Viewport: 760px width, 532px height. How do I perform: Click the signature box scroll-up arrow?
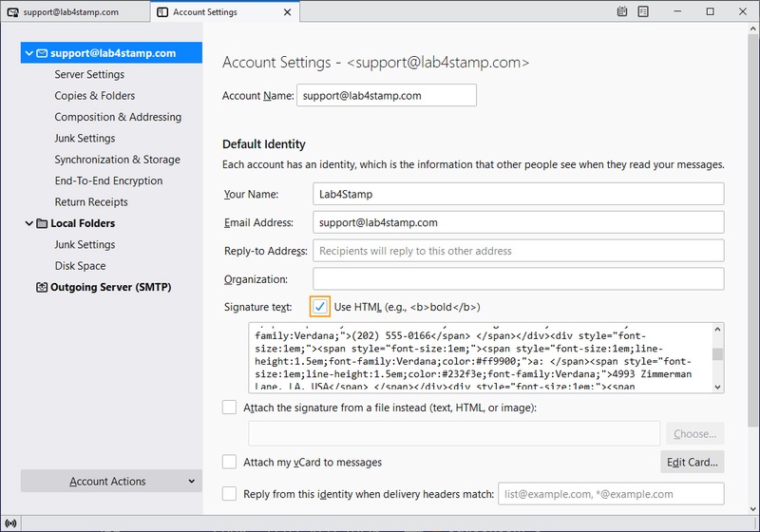[718, 330]
